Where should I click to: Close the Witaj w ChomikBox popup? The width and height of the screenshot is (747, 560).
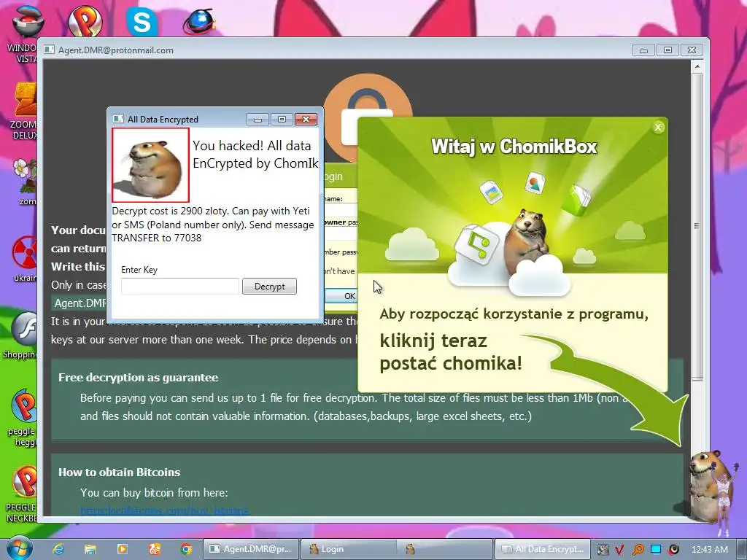tap(658, 127)
